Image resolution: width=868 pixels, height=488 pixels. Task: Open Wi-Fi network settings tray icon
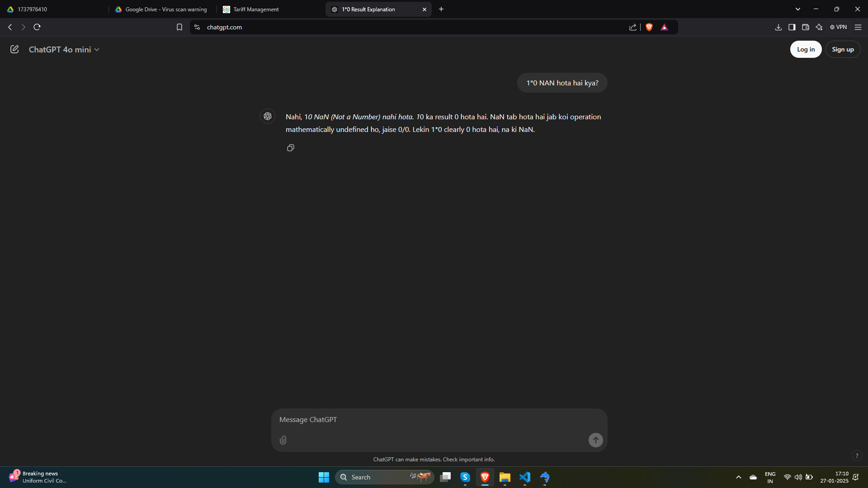[x=788, y=477]
